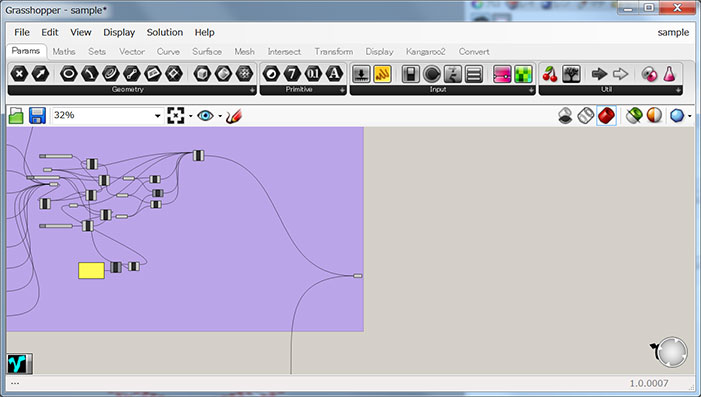This screenshot has height=397, width=701.
Task: Select the Vector parameter arrow icon
Action: click(x=40, y=74)
